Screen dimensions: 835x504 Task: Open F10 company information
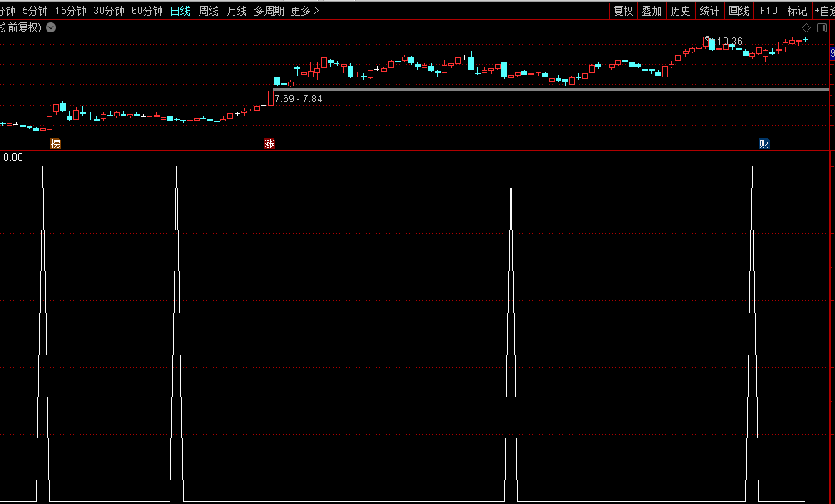point(768,11)
